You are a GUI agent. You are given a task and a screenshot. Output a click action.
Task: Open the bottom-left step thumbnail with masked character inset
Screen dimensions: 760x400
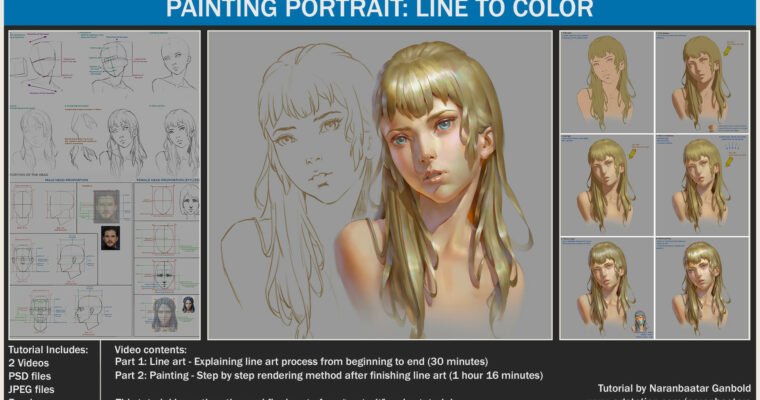606,288
